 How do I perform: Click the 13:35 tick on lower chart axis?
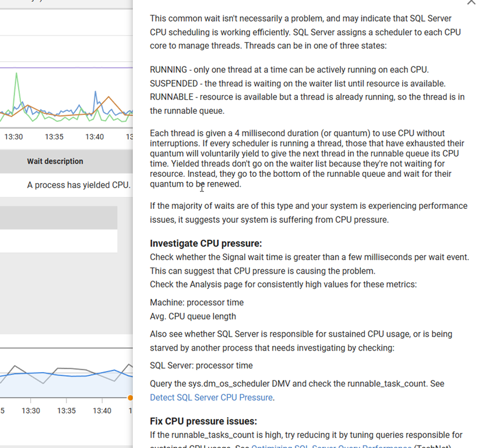tap(66, 411)
